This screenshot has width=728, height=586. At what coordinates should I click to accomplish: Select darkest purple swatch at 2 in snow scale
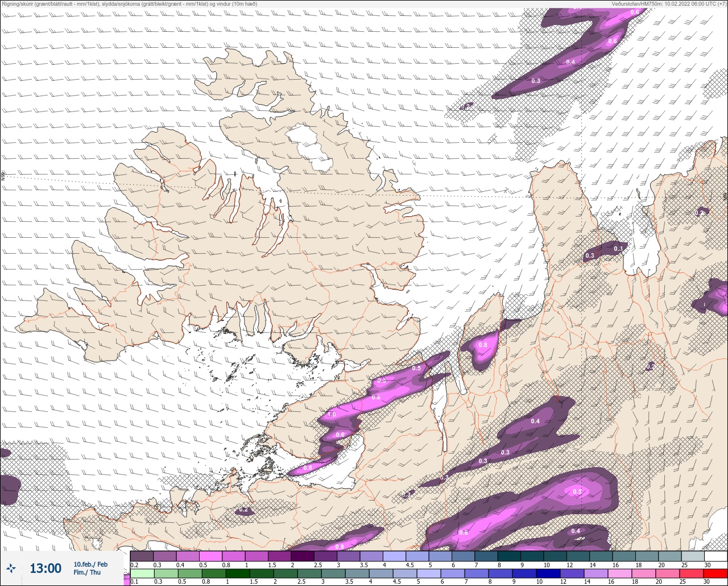[303, 556]
